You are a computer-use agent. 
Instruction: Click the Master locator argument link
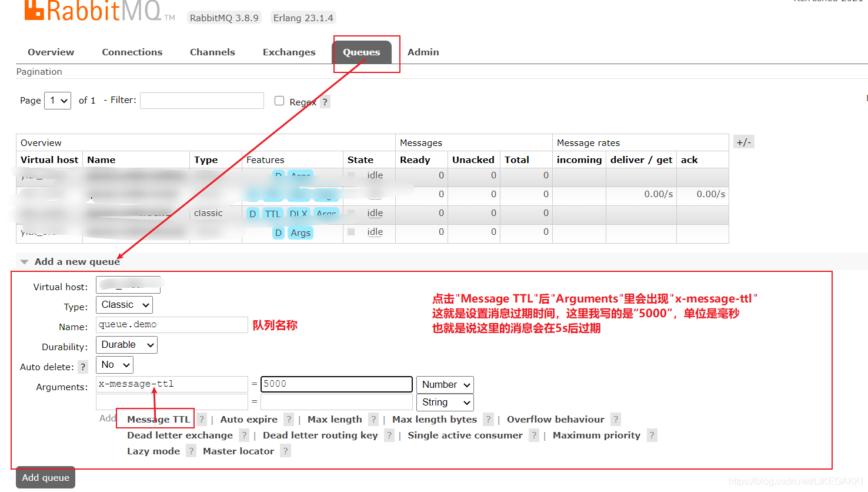tap(238, 451)
